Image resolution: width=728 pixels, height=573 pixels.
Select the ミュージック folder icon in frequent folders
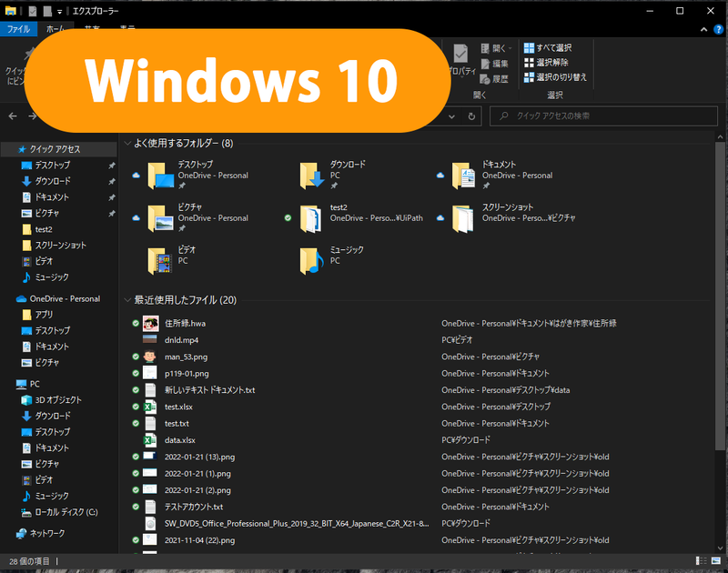pos(311,261)
